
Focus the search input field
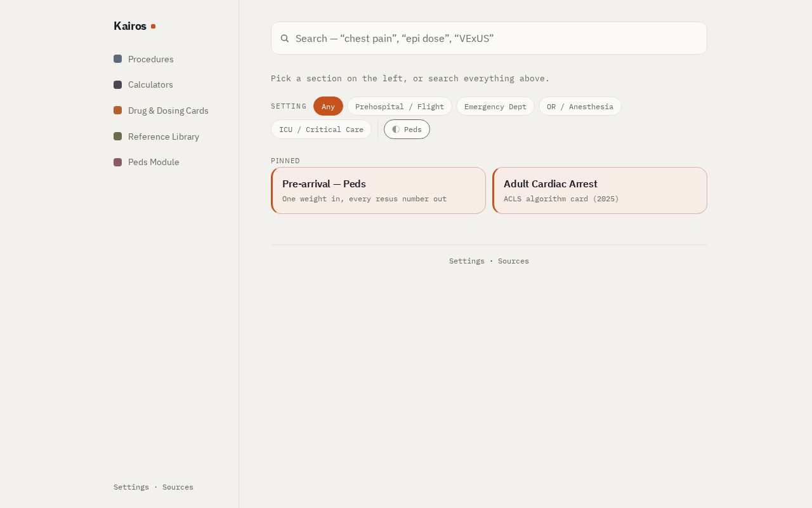point(489,38)
